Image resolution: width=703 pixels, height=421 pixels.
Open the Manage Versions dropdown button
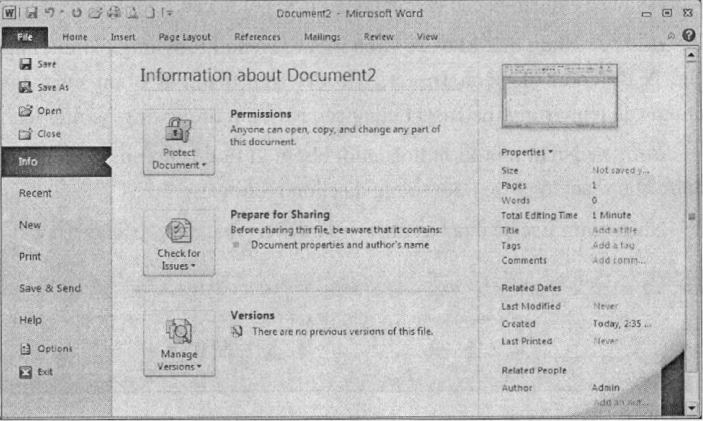pyautogui.click(x=179, y=344)
